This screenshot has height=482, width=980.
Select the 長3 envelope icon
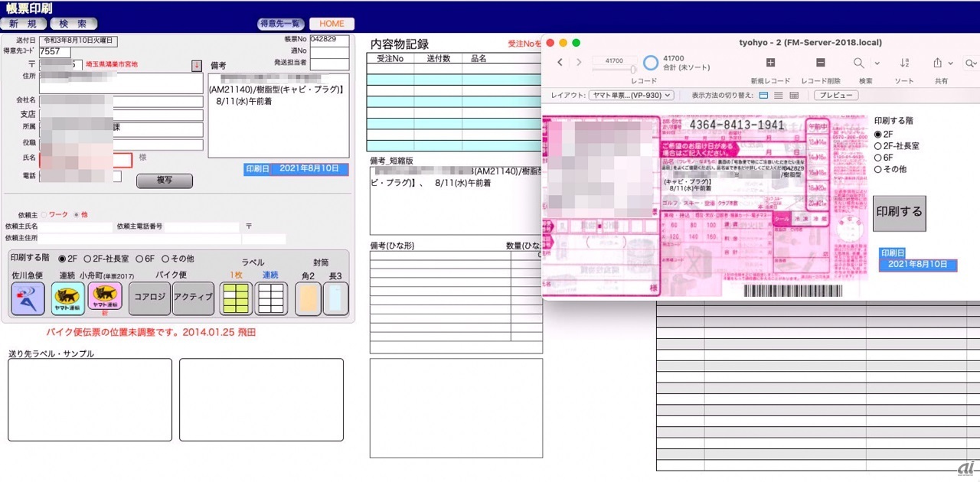[x=335, y=298]
